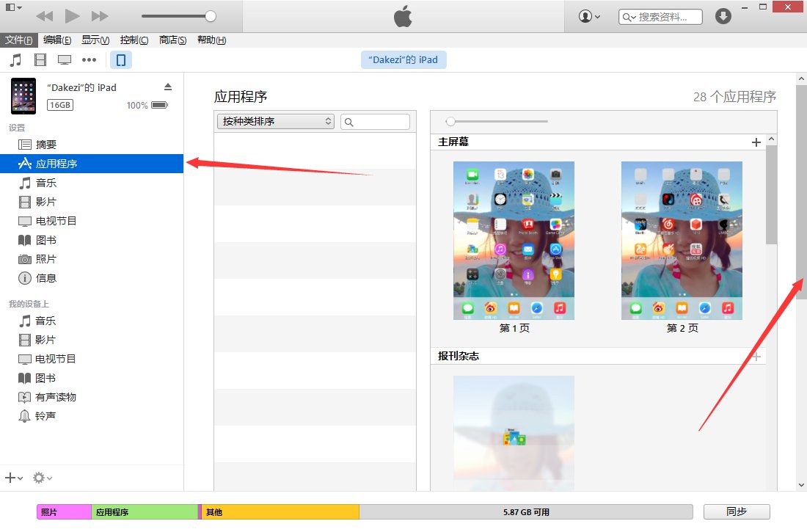This screenshot has height=532, width=807.
Task: Select the home screen page 2 thumbnail
Action: point(682,241)
